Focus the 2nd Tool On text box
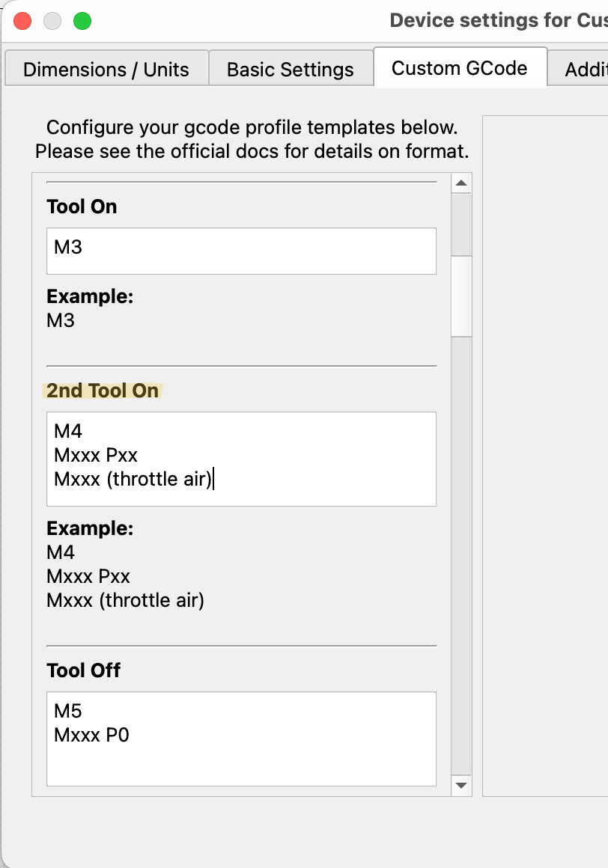The width and height of the screenshot is (608, 868). [241, 458]
